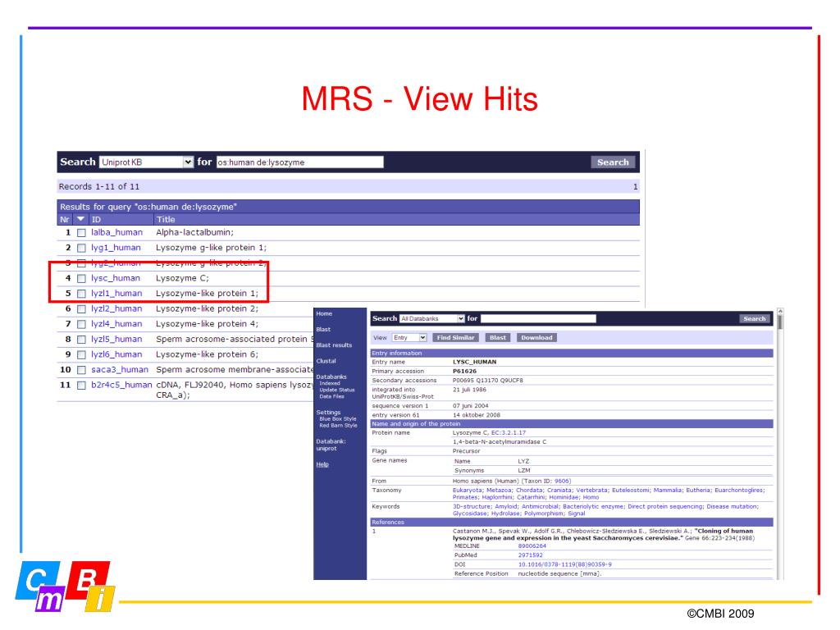Open the Uniprot KB databank dropdown
This screenshot has height=630, width=840.
point(146,162)
